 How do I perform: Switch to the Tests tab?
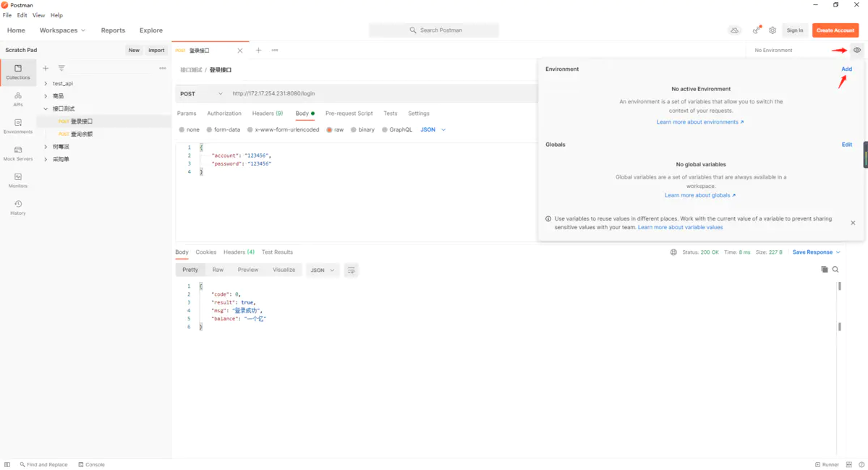(x=391, y=114)
